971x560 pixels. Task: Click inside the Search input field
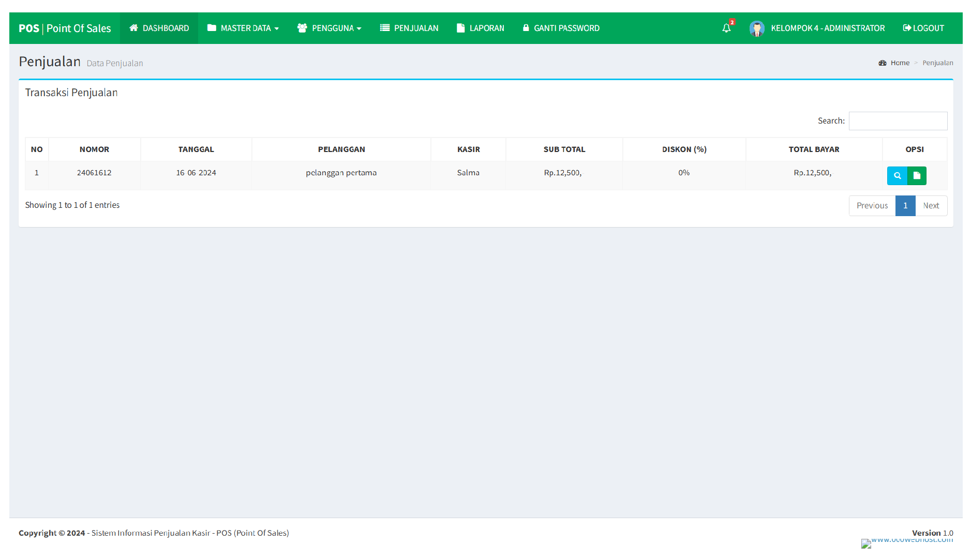pyautogui.click(x=898, y=120)
